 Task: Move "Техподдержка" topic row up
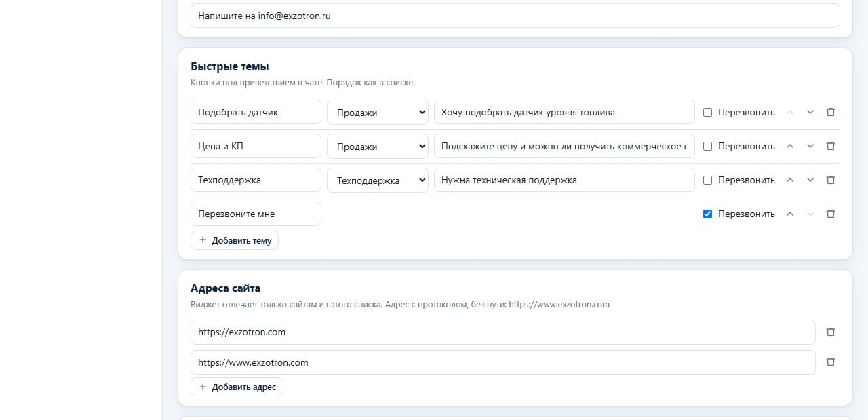pos(790,180)
